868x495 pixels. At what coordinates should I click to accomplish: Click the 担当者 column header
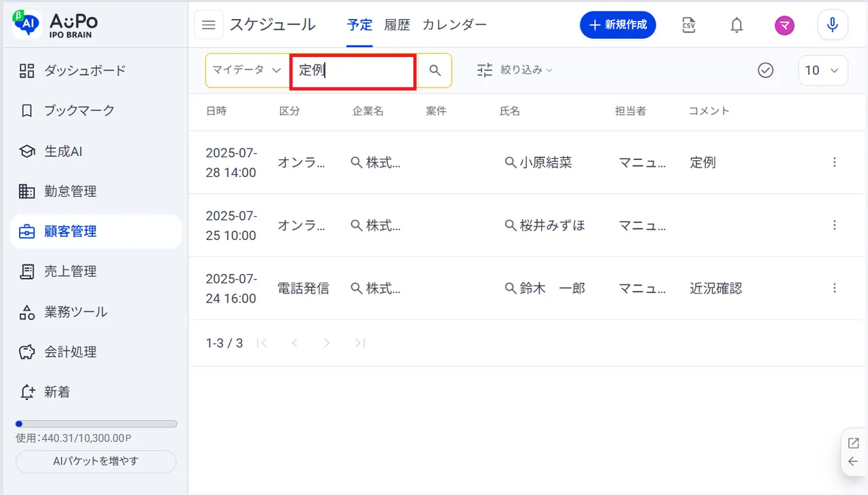pos(631,111)
